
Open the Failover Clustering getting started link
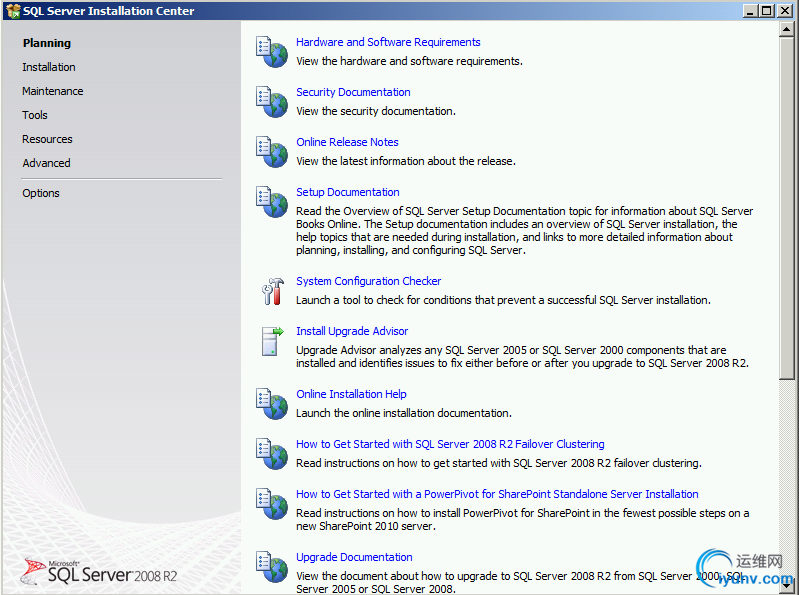click(450, 444)
